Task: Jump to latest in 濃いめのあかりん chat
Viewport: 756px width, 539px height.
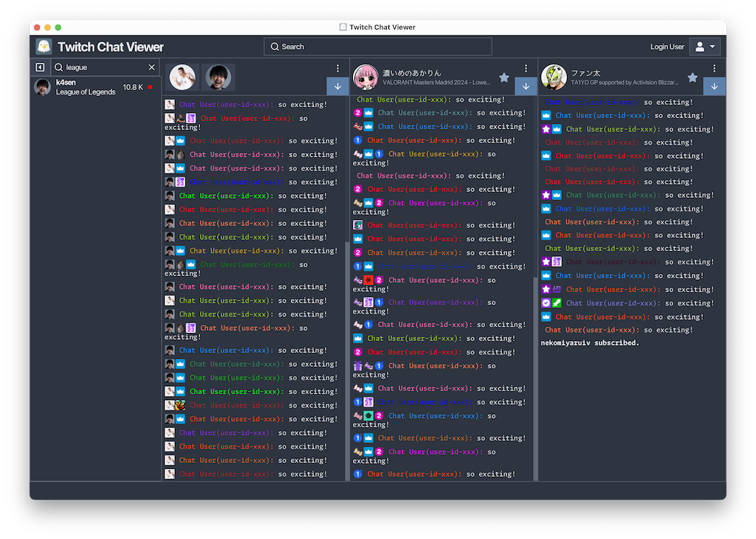Action: (526, 86)
